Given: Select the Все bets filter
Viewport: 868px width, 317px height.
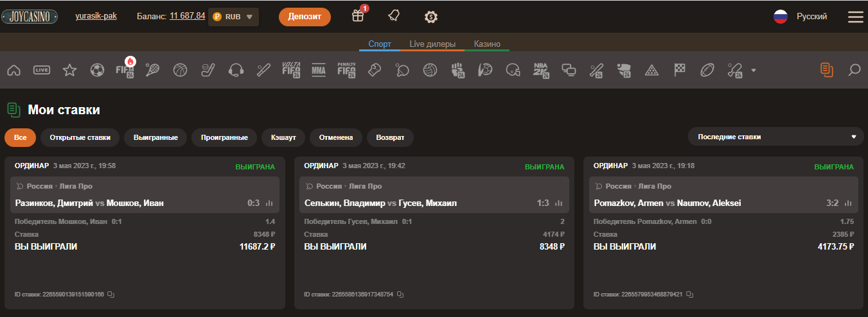Looking at the screenshot, I should [x=20, y=137].
